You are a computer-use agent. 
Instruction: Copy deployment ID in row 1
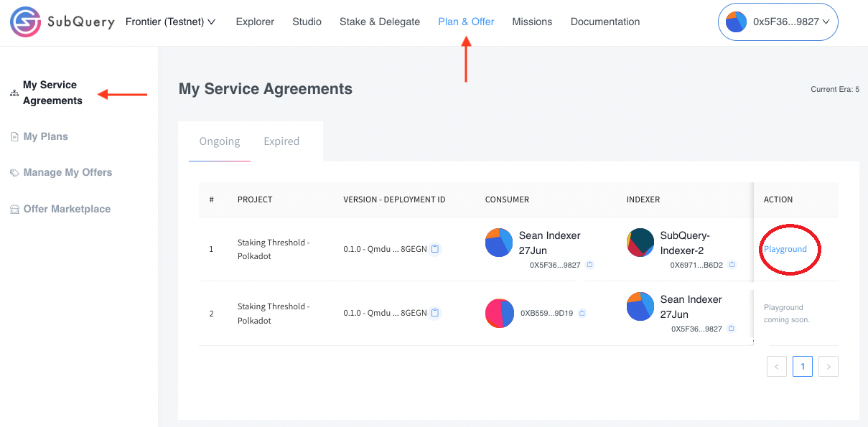[x=435, y=249]
